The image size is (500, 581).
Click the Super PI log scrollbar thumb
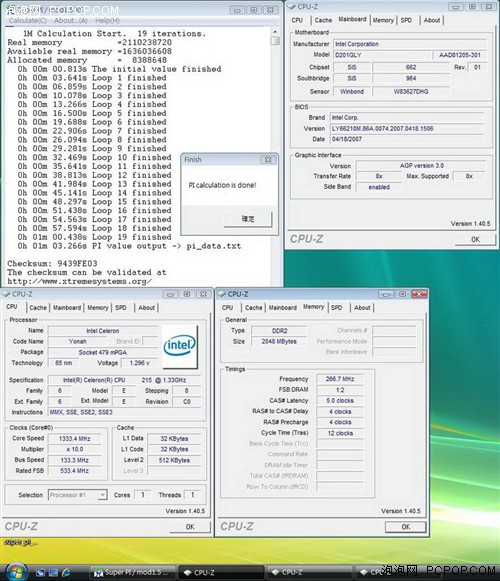[x=275, y=40]
